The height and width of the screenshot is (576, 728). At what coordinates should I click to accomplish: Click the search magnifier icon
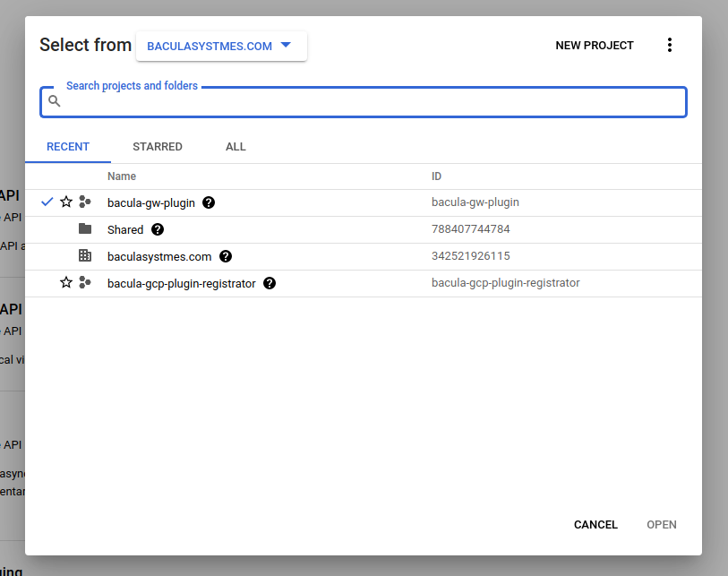(x=55, y=101)
